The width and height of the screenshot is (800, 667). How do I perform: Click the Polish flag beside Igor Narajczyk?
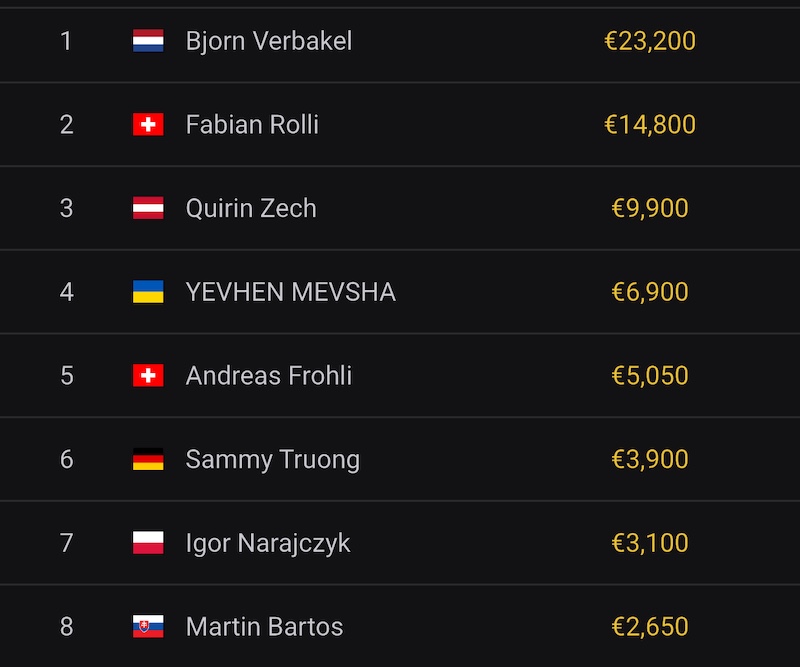click(x=148, y=543)
